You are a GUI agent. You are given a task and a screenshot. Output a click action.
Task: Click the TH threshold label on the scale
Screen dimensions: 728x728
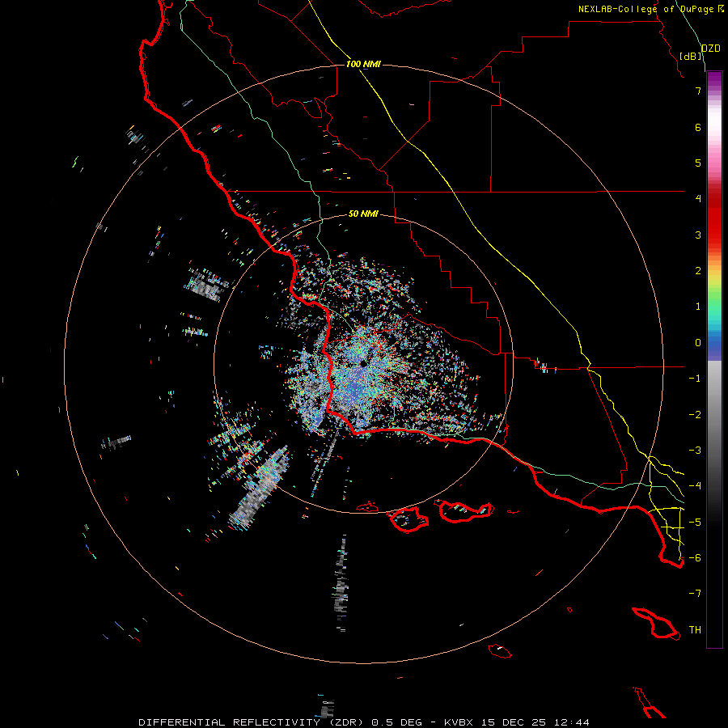[695, 630]
